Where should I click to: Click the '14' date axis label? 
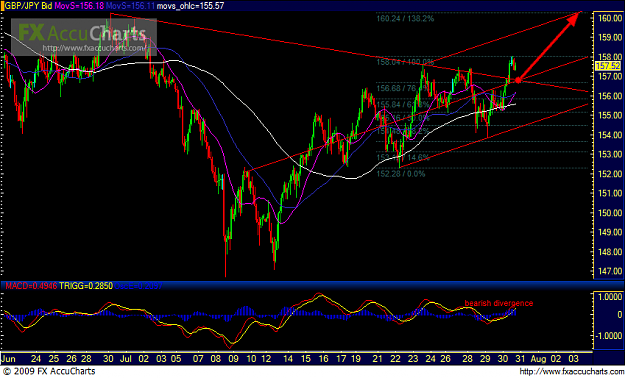(287, 358)
